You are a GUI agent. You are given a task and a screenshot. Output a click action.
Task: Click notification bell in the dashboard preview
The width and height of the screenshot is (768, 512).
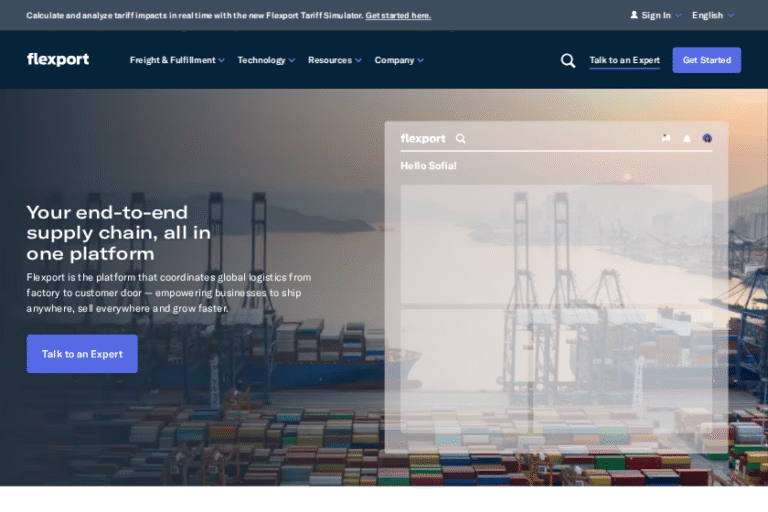pos(687,139)
